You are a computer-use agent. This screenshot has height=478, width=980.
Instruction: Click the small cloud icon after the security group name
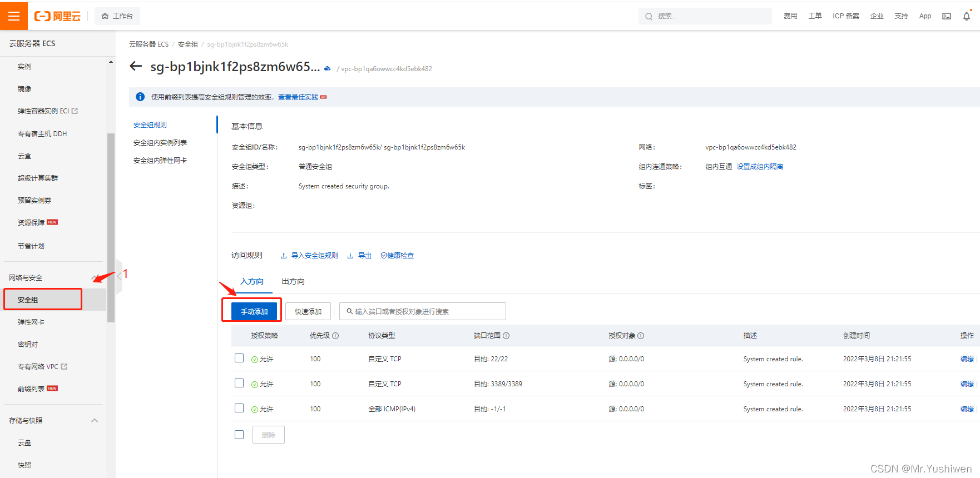(328, 68)
